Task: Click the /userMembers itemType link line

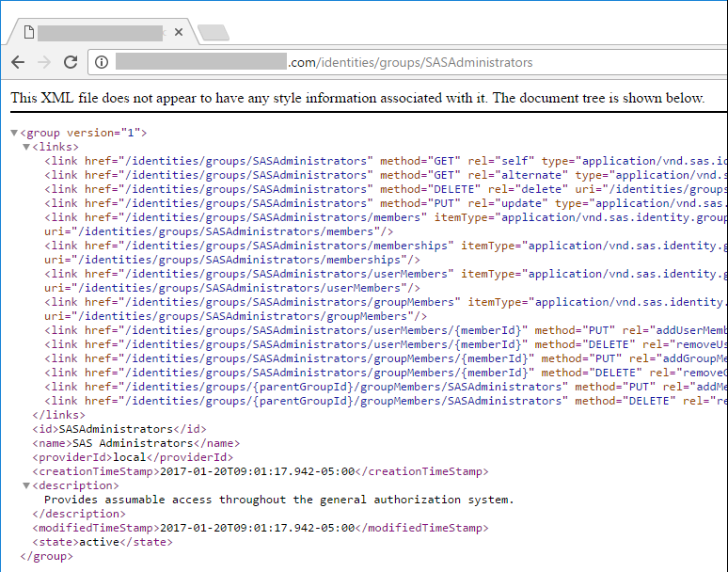Action: (386, 274)
